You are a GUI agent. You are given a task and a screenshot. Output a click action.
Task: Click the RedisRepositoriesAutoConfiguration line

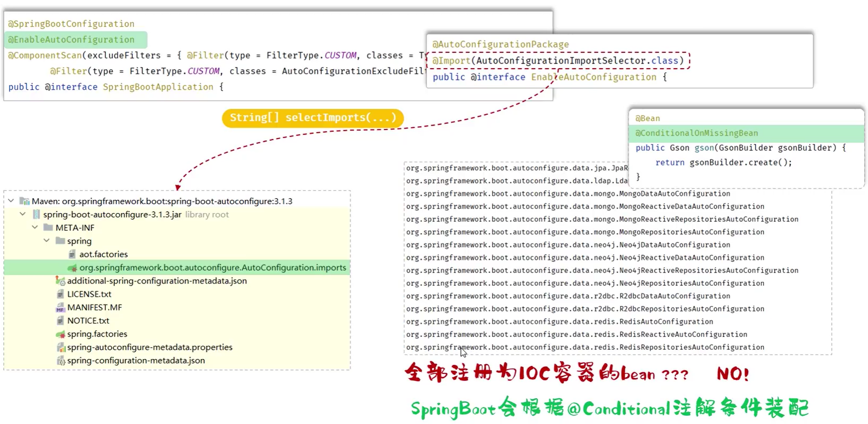[585, 347]
